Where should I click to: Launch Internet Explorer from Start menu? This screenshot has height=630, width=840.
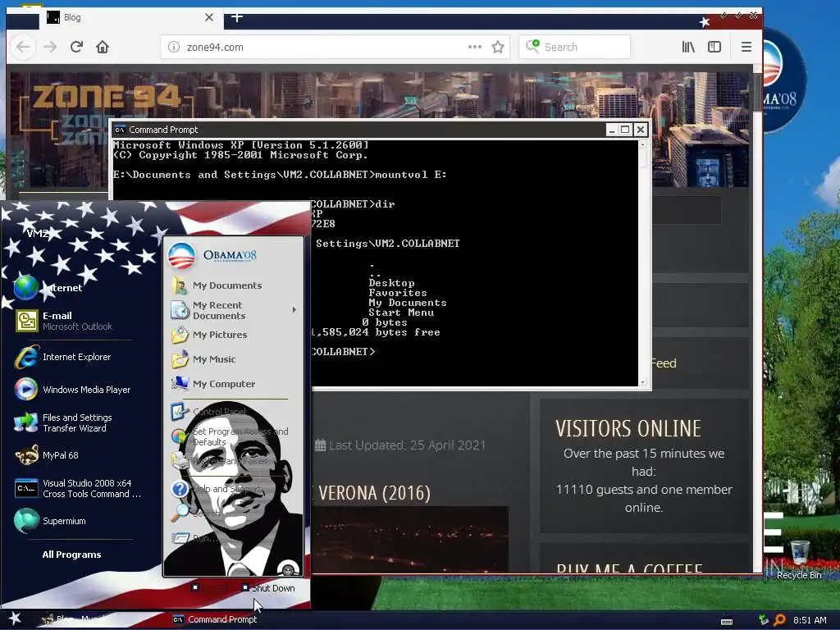[x=63, y=357]
